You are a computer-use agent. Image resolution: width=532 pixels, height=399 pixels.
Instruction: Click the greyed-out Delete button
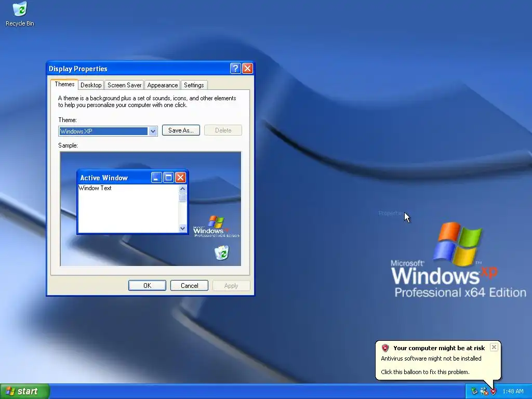coord(223,130)
